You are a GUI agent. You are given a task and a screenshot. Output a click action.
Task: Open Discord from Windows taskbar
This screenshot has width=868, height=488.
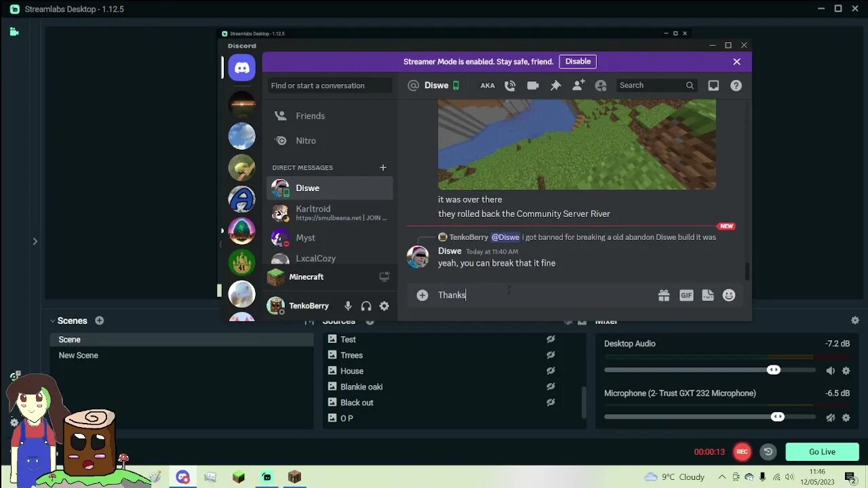pyautogui.click(x=182, y=477)
